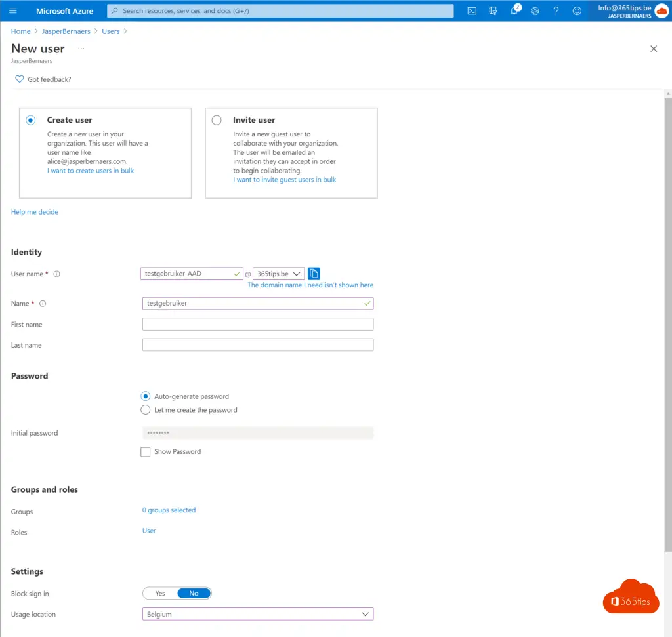Screen dimensions: 672x637
Task: Open the notifications bell
Action: [514, 10]
